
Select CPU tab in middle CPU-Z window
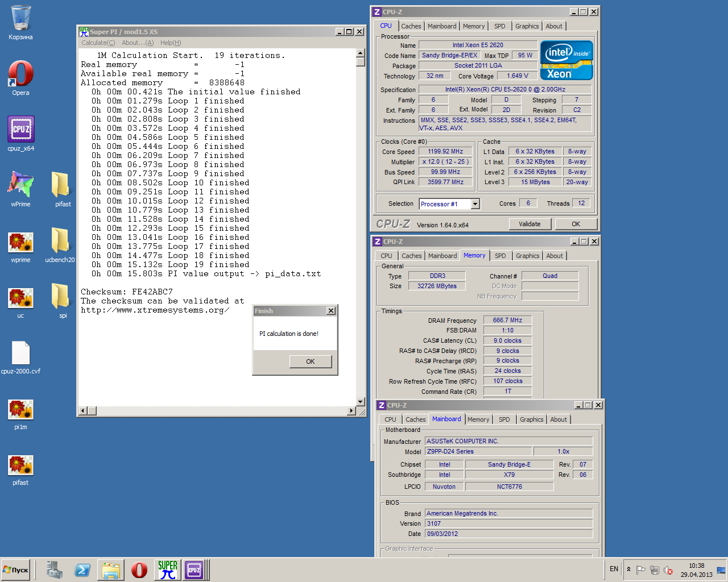387,256
